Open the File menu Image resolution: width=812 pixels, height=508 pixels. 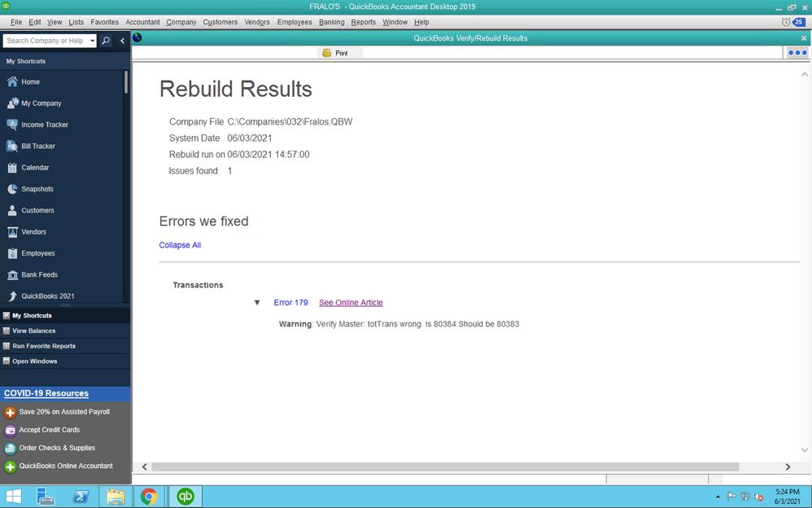tap(16, 22)
